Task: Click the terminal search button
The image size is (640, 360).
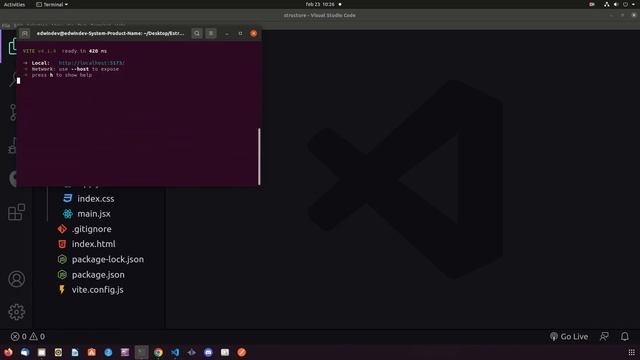Action: pos(197,33)
